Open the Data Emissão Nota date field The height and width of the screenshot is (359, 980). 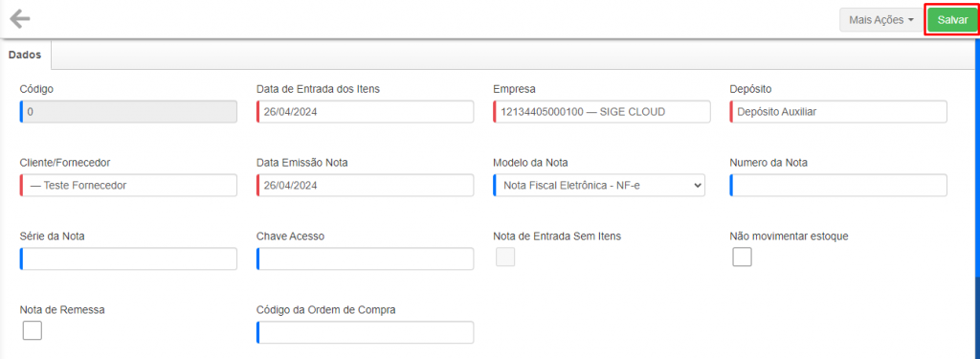(x=365, y=185)
